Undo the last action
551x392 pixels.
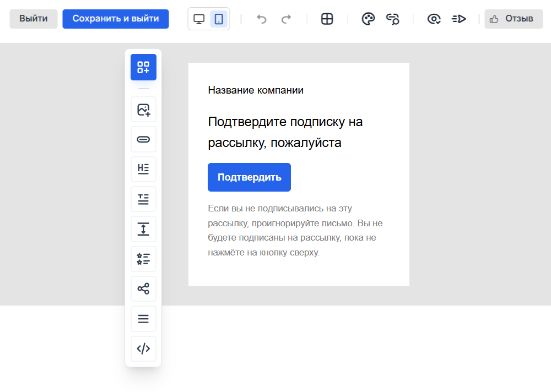point(261,19)
